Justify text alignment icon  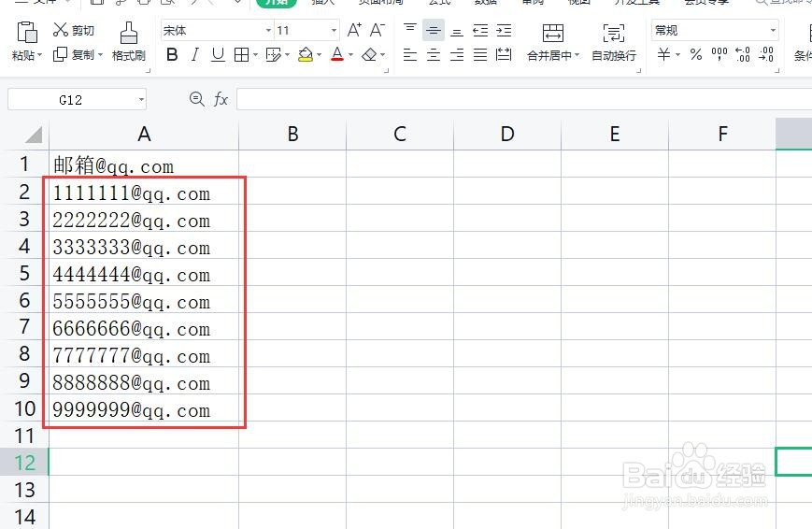point(480,54)
